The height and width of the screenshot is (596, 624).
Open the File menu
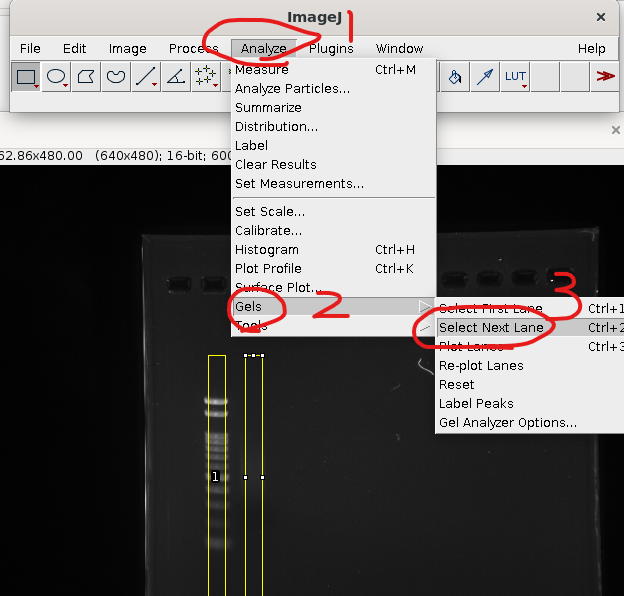(30, 49)
